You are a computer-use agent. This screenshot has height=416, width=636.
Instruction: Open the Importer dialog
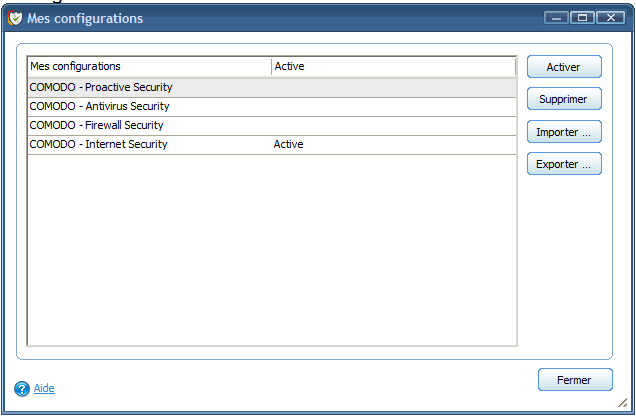click(x=564, y=132)
